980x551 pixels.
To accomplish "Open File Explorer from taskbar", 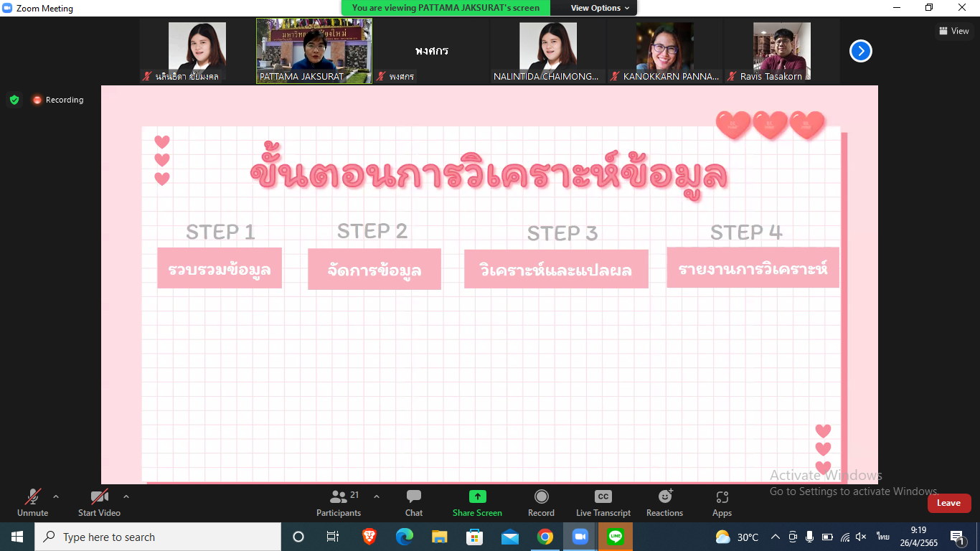I will click(x=440, y=537).
